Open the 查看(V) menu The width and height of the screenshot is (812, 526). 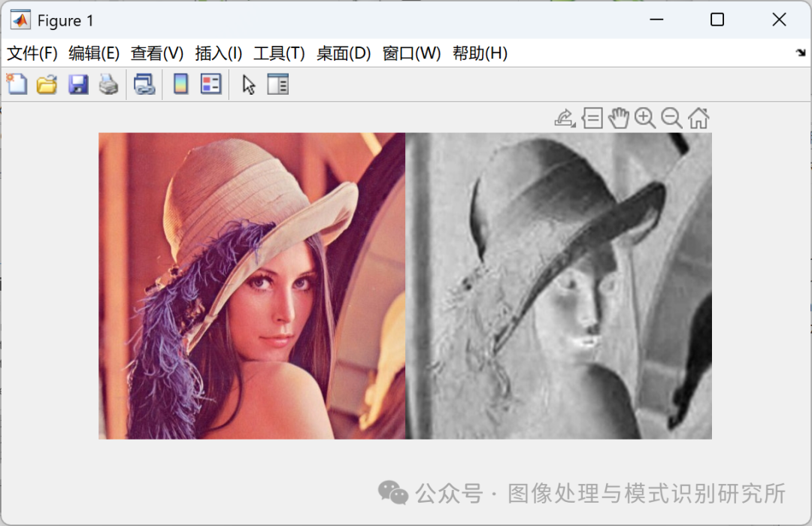click(157, 53)
